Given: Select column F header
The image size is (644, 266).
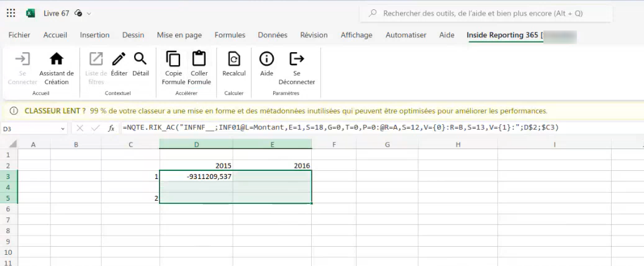Looking at the screenshot, I should pyautogui.click(x=334, y=144).
